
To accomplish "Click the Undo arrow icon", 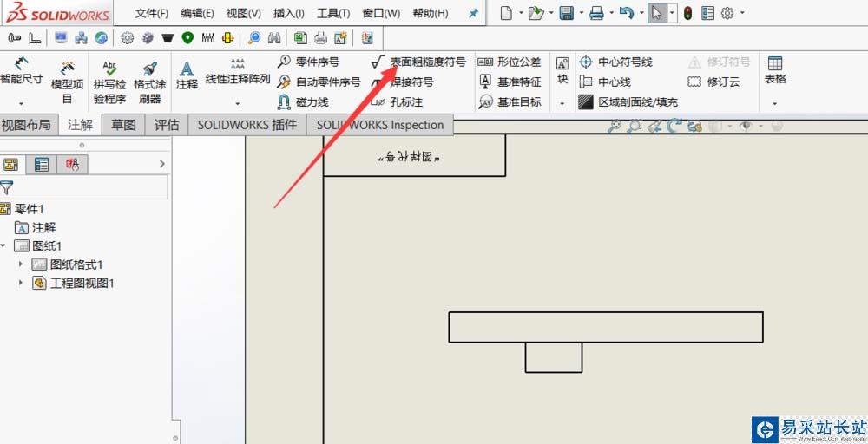I will (x=626, y=13).
